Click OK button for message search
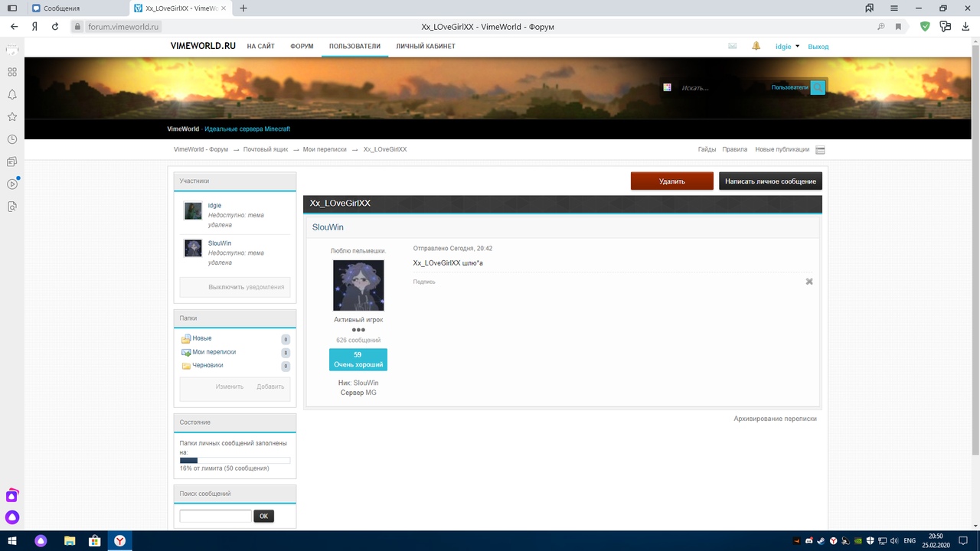The width and height of the screenshot is (980, 551). coord(263,517)
